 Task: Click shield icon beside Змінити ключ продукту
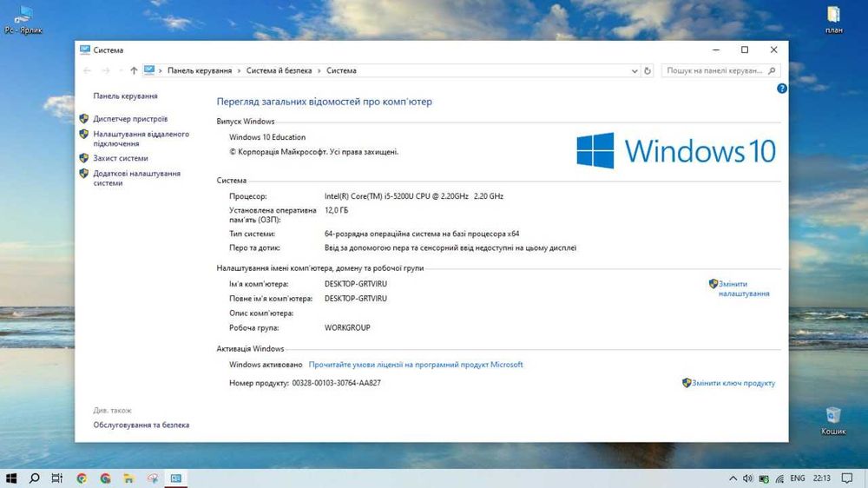point(687,383)
